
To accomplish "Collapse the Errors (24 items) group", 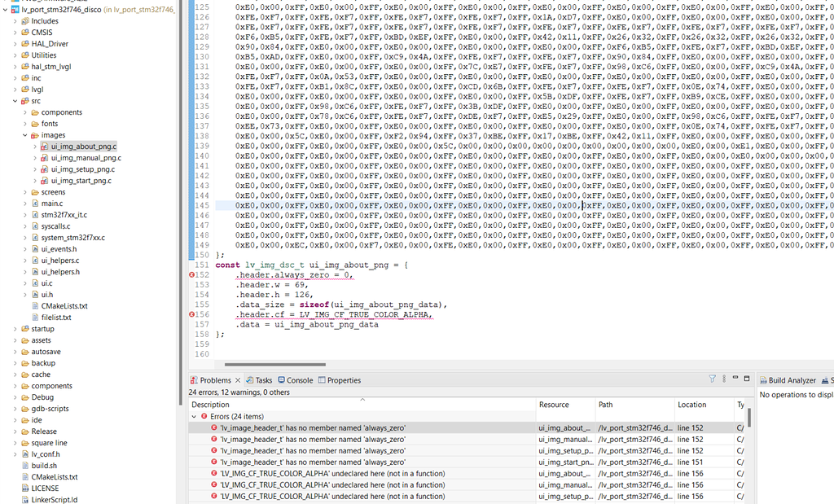I will pyautogui.click(x=194, y=416).
